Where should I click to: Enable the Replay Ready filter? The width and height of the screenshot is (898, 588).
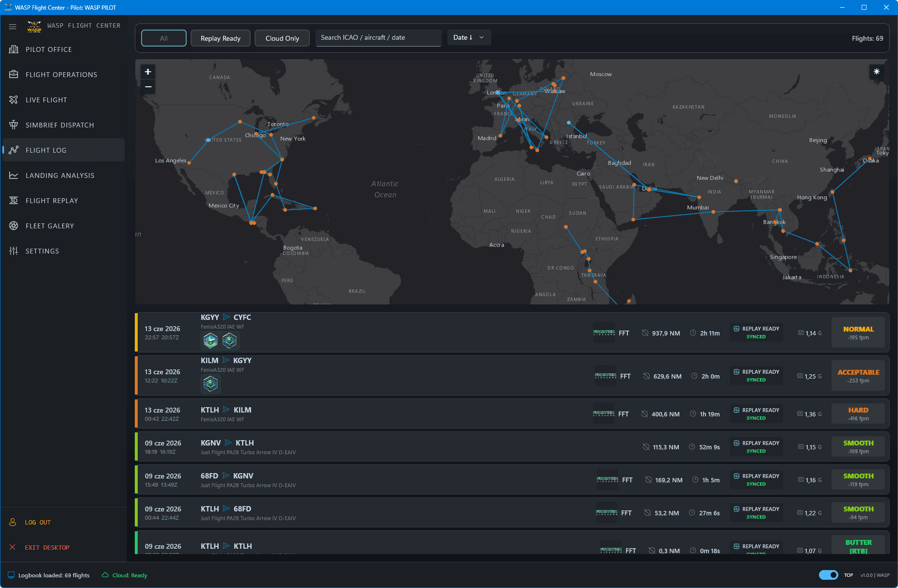[x=221, y=38]
